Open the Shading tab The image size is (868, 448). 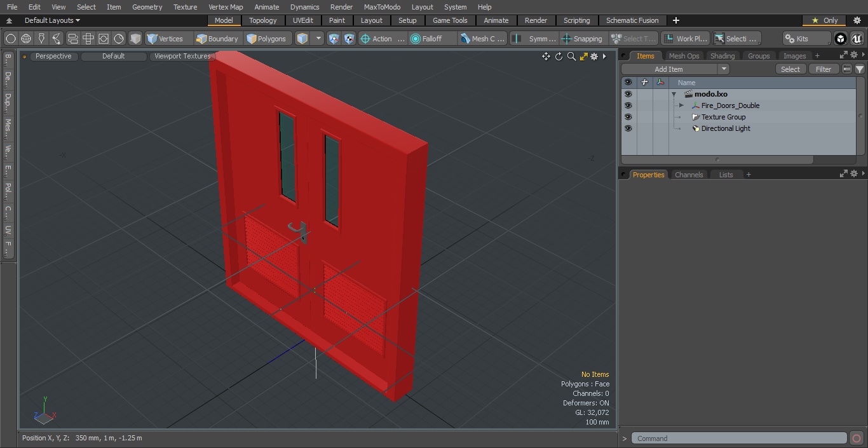(722, 56)
